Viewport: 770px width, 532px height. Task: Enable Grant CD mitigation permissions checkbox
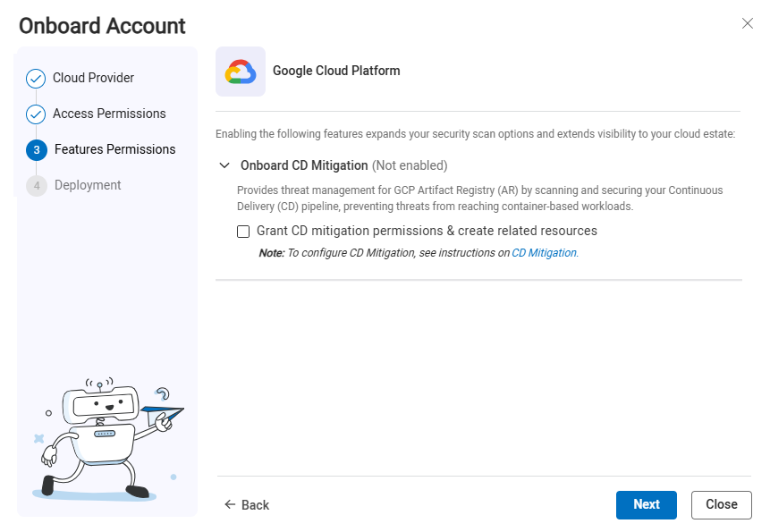tap(243, 232)
